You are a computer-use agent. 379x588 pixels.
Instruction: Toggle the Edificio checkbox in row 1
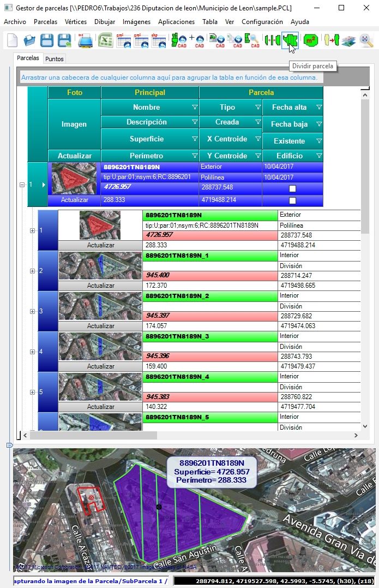(x=292, y=200)
